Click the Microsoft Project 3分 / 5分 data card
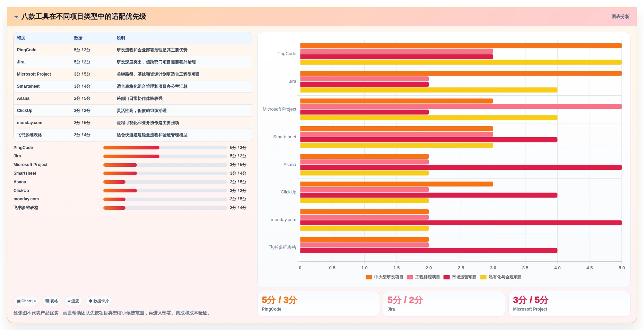This screenshot has height=330, width=644. (569, 304)
